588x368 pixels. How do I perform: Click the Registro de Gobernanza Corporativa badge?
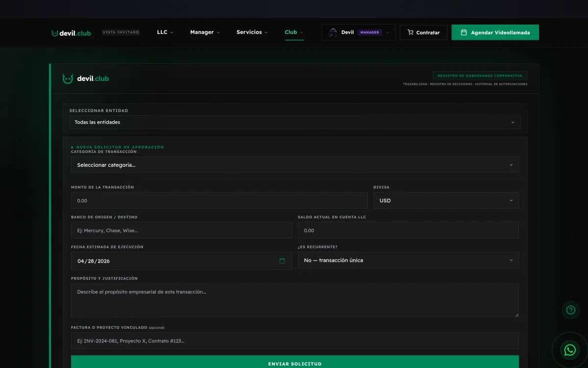(x=480, y=76)
